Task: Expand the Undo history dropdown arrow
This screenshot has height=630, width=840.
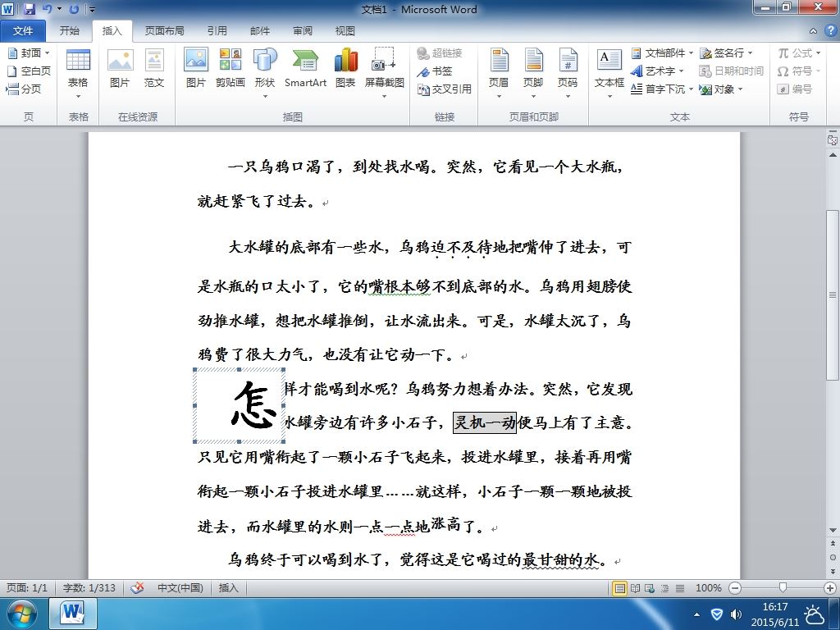Action: coord(59,9)
